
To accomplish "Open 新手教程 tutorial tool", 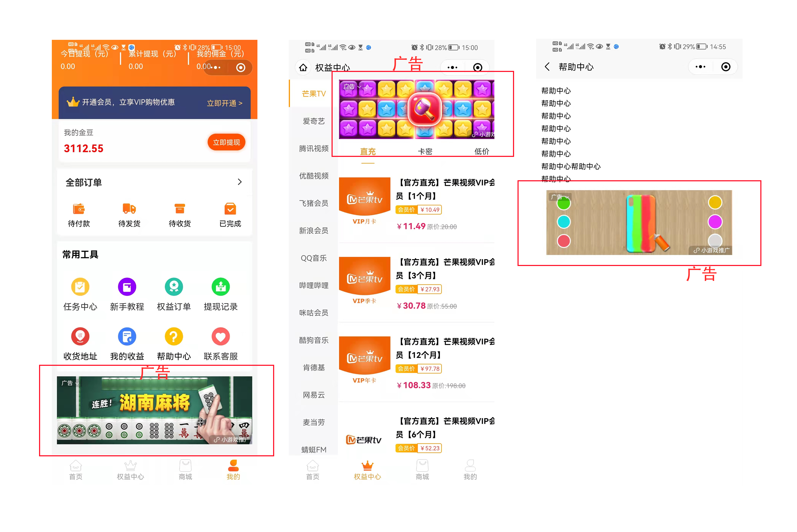I will [x=127, y=294].
